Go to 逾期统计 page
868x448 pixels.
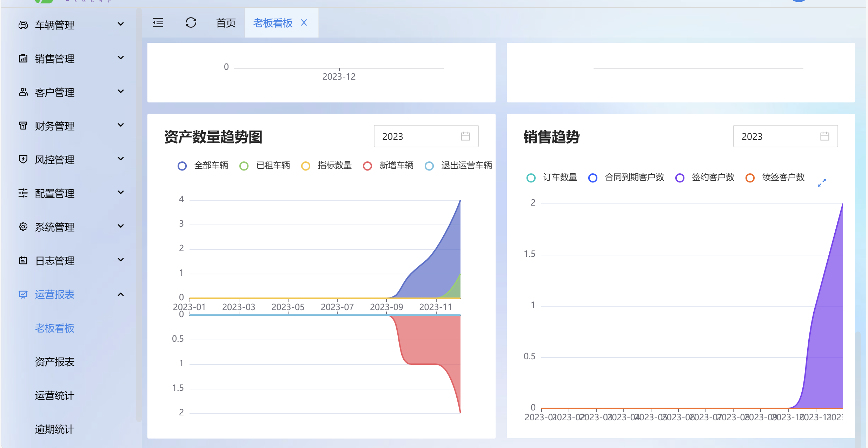(x=55, y=429)
